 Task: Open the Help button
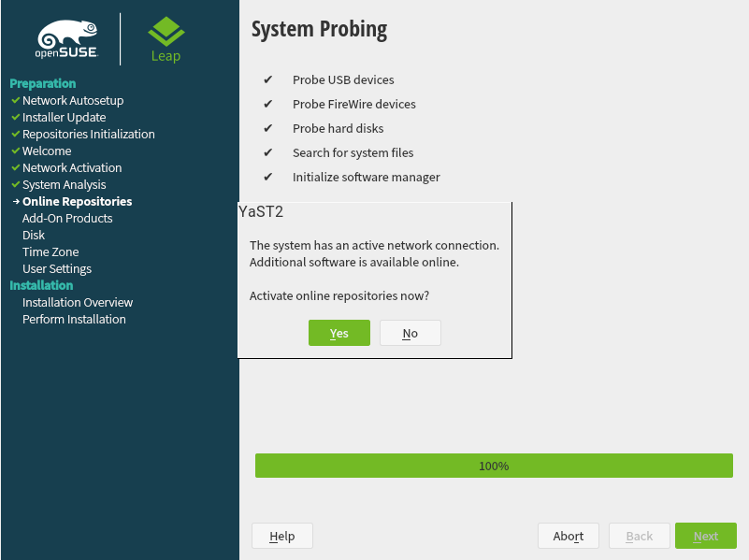click(x=281, y=536)
